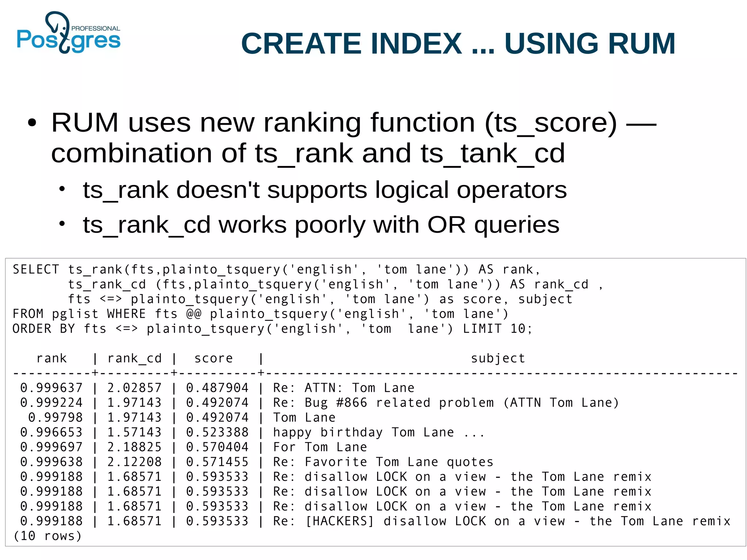Click the 'FROM pglist WHERE fts @@' code line
Viewport: 747px width, 560px height.
pos(260,314)
